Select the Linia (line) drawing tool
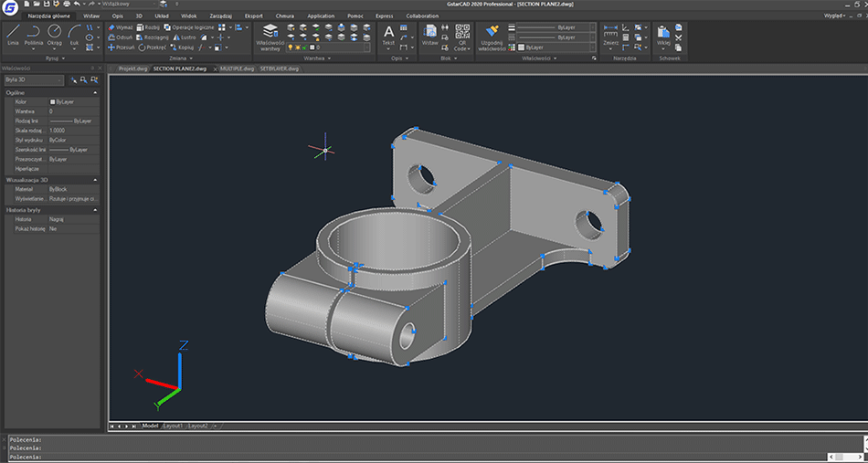The image size is (868, 463). click(13, 34)
